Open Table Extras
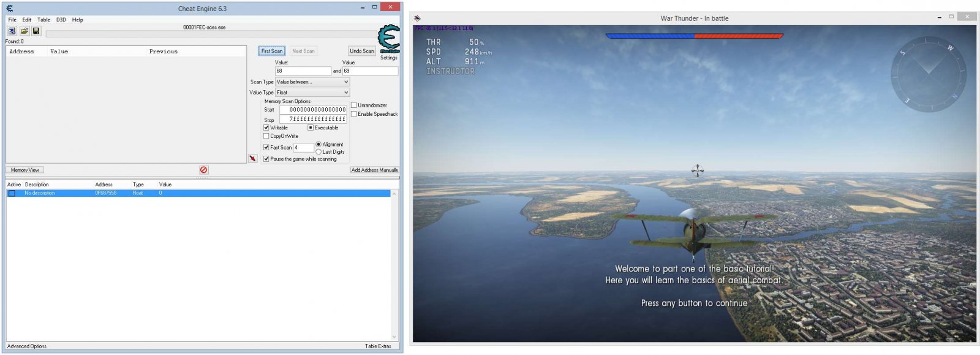This screenshot has height=355, width=980. 378,346
